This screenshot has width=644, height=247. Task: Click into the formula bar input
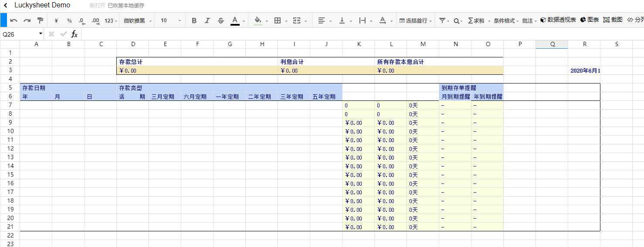click(x=362, y=33)
